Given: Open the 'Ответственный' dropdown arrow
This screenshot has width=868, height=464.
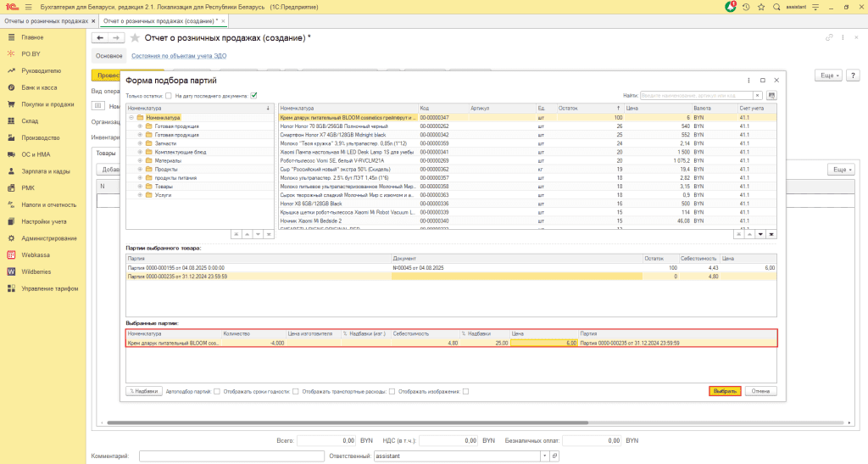Looking at the screenshot, I should click(x=543, y=456).
